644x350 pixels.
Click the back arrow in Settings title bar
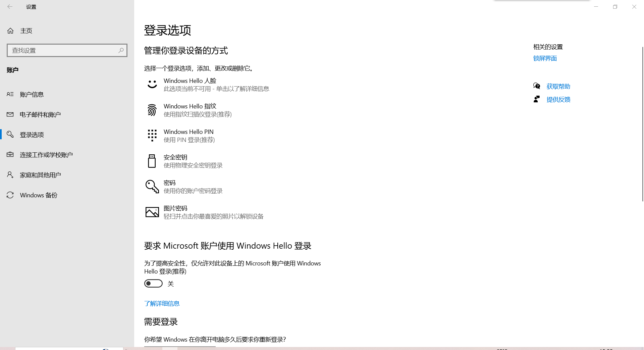[x=10, y=7]
